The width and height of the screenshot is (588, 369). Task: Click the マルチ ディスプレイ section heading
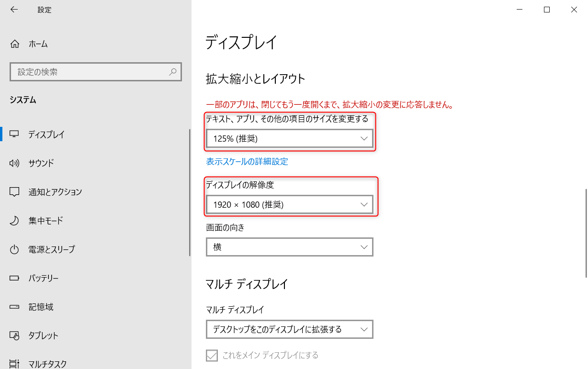pyautogui.click(x=247, y=284)
